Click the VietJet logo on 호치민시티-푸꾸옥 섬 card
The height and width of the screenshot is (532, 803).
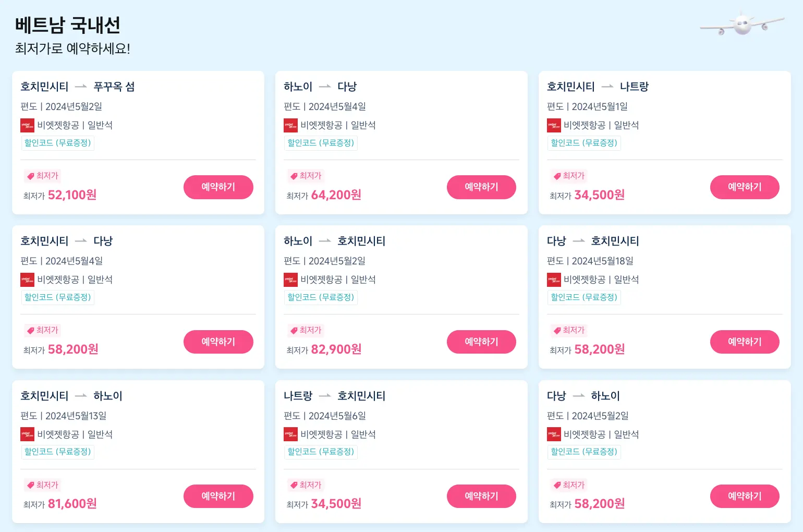pyautogui.click(x=28, y=125)
